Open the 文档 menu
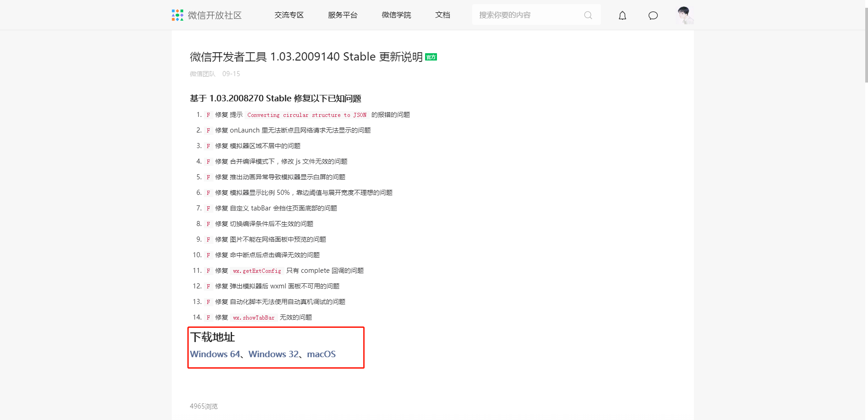The width and height of the screenshot is (868, 420). point(442,15)
